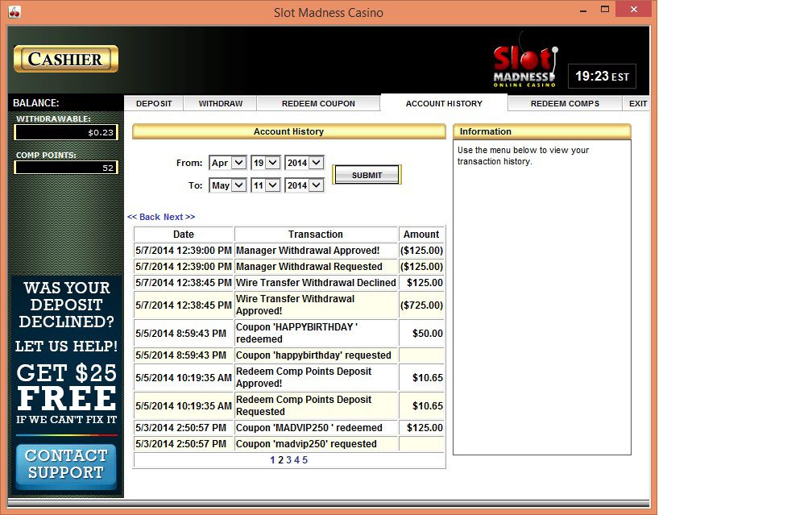
Task: Open the From year dropdown showing 2014
Action: [304, 163]
